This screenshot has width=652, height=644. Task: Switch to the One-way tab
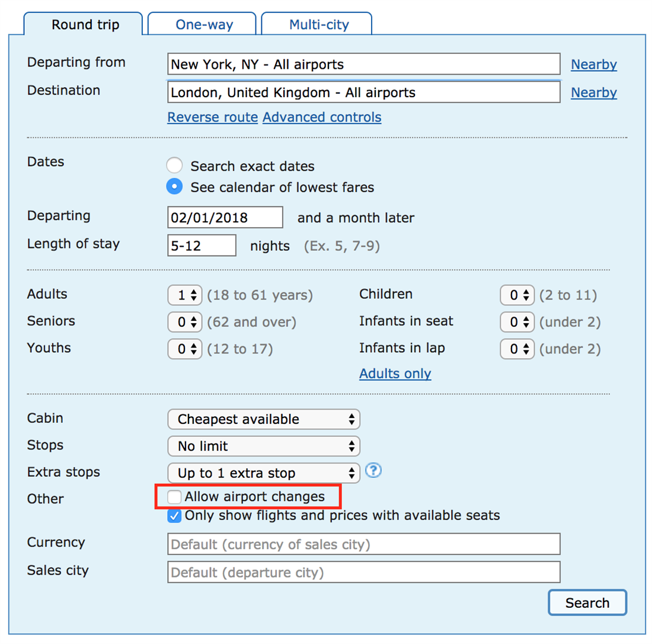tap(204, 25)
